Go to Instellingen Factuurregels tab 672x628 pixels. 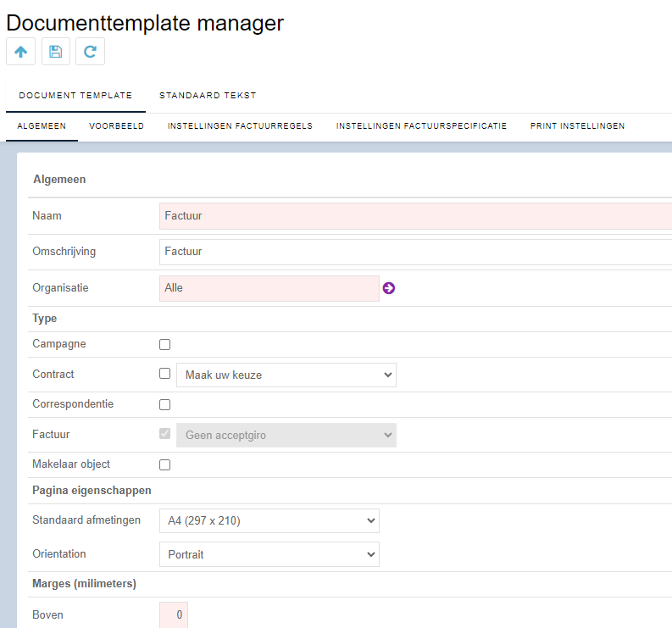click(240, 126)
